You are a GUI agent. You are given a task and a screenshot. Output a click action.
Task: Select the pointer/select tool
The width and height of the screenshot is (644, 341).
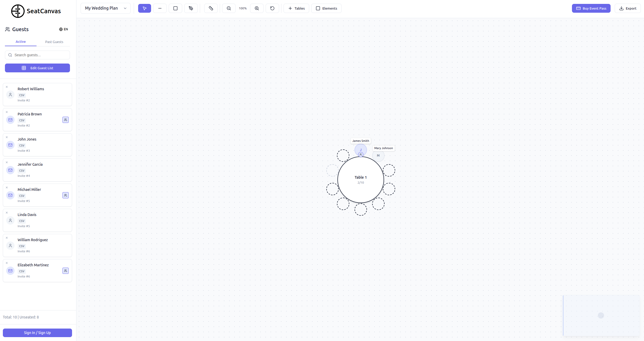pyautogui.click(x=144, y=8)
